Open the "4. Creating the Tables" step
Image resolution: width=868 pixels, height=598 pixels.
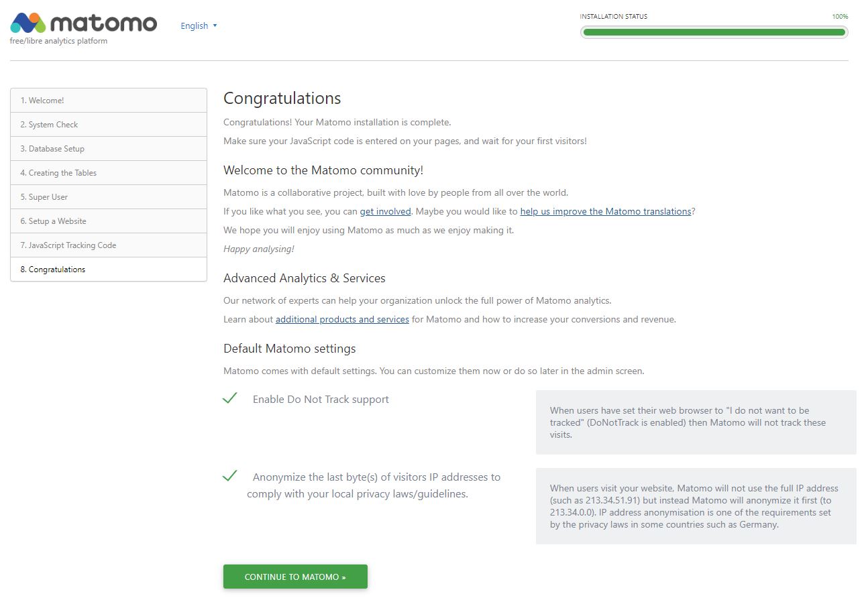tap(108, 172)
